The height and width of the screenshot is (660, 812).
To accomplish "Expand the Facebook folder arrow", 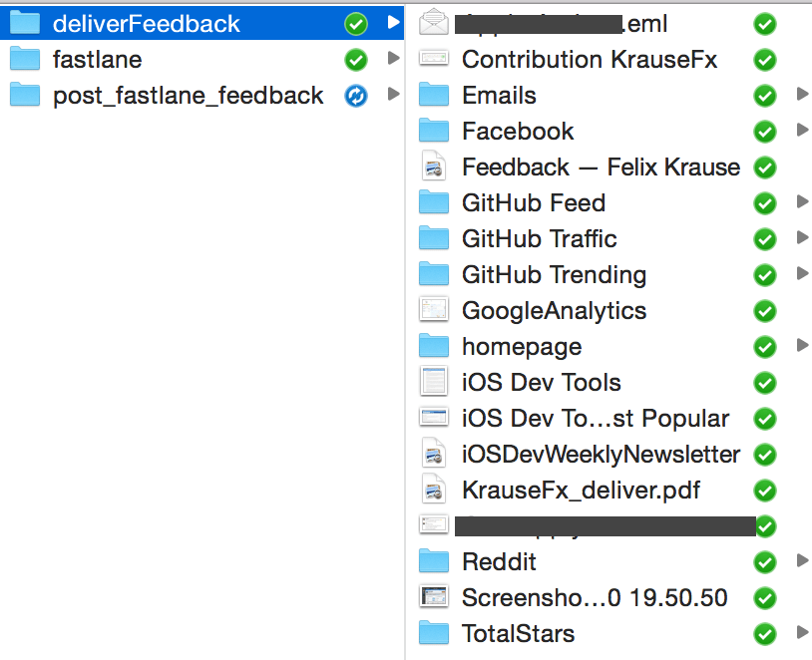I will tap(802, 130).
